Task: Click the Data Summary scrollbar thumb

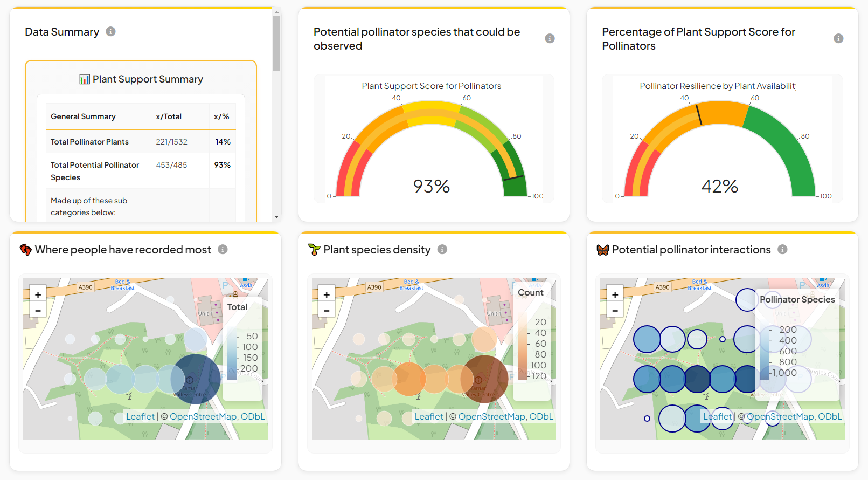Action: [x=276, y=43]
